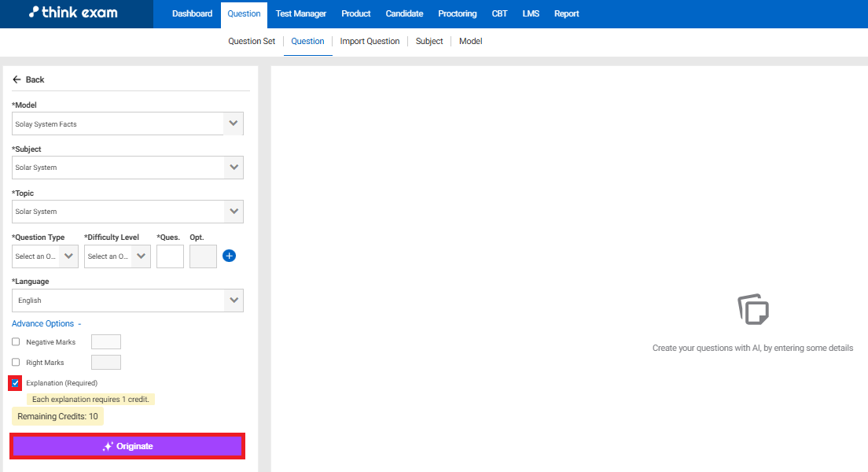This screenshot has height=472, width=868.
Task: Enable the Right Marks checkbox
Action: pyautogui.click(x=16, y=363)
